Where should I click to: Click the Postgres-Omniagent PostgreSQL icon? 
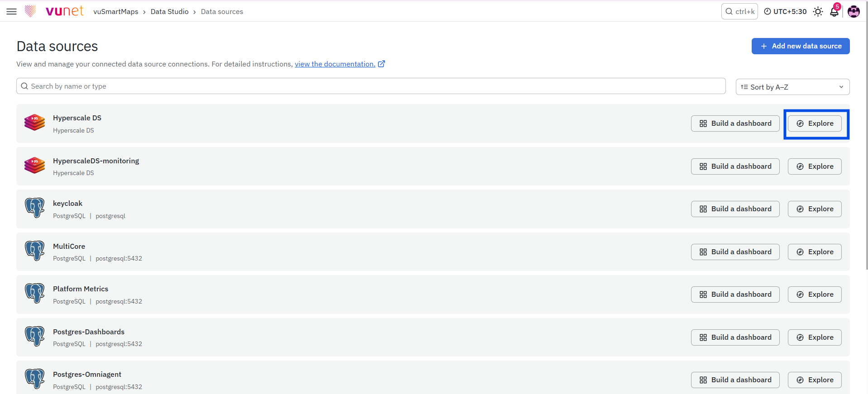click(34, 379)
